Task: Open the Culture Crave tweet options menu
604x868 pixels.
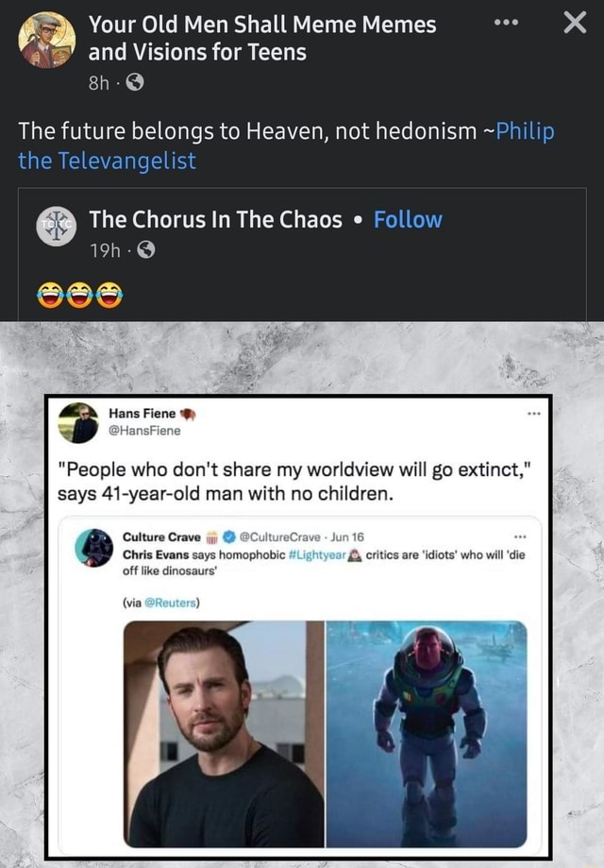Action: point(520,535)
